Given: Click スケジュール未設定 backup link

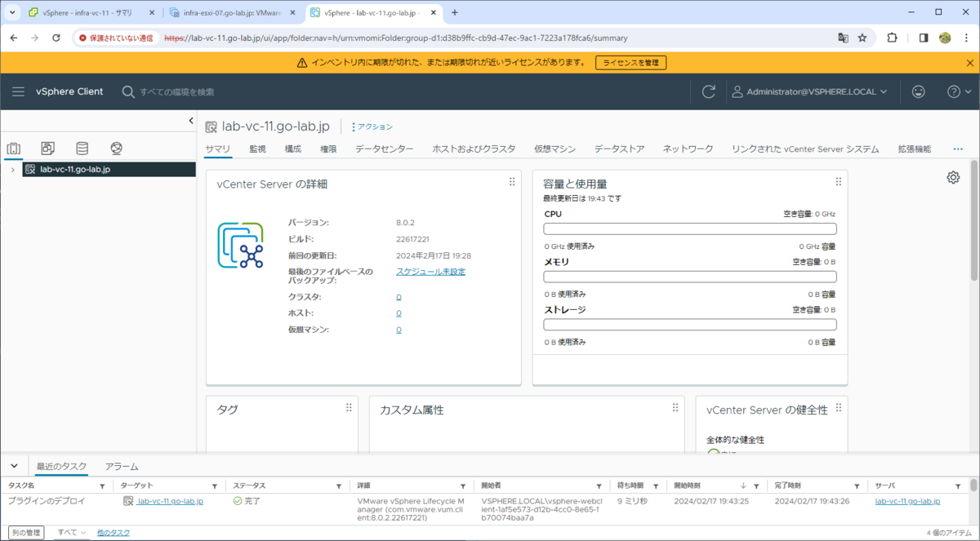Looking at the screenshot, I should click(x=430, y=272).
